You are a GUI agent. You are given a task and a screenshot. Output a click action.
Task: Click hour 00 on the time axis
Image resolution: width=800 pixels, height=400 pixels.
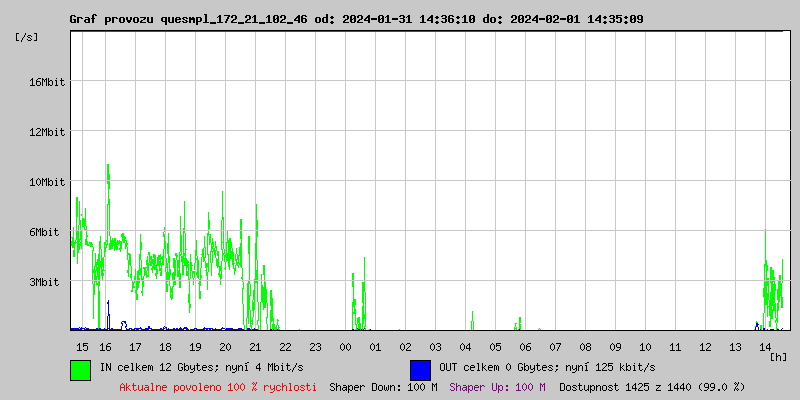click(x=345, y=346)
